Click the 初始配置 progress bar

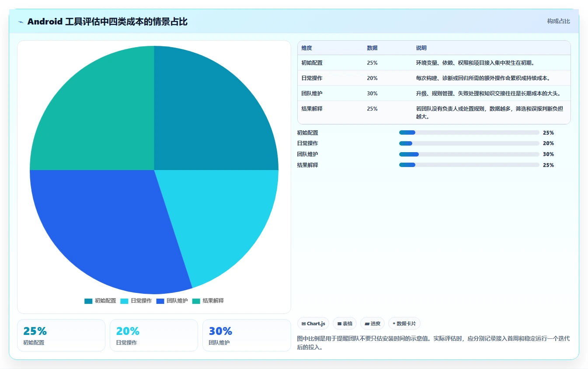469,132
